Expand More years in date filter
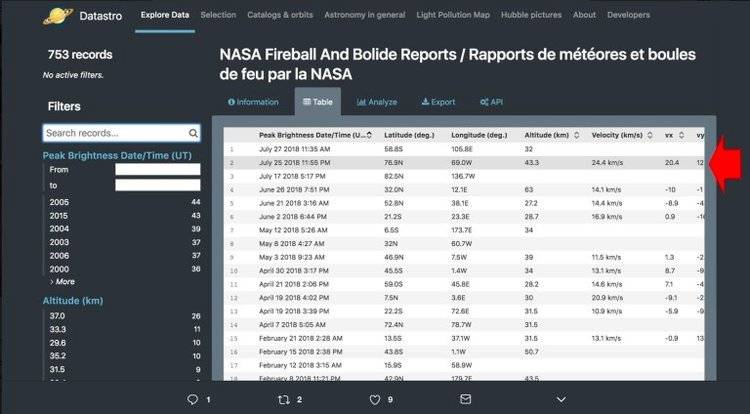The width and height of the screenshot is (750, 414). pos(62,282)
